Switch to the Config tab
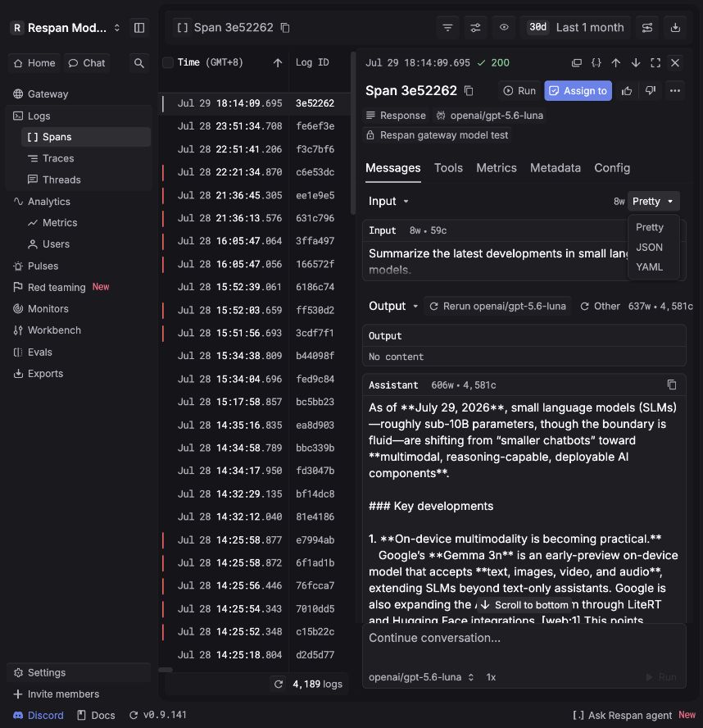The height and width of the screenshot is (728, 703). (612, 168)
